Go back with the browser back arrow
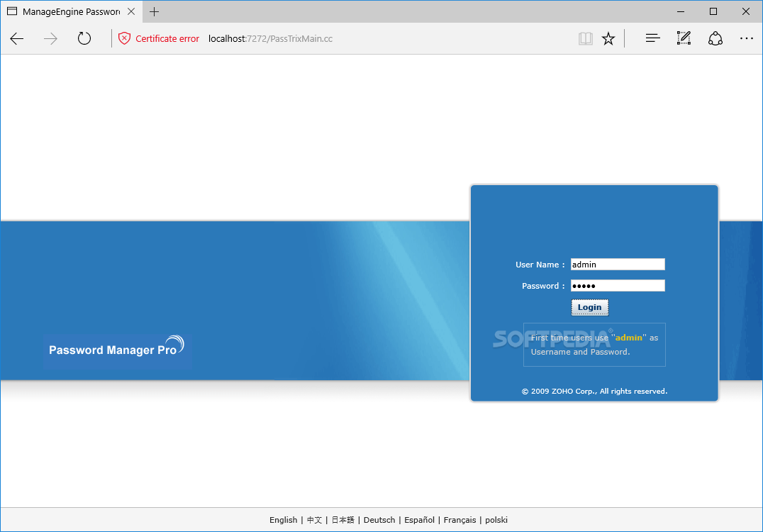The image size is (763, 532). click(16, 38)
